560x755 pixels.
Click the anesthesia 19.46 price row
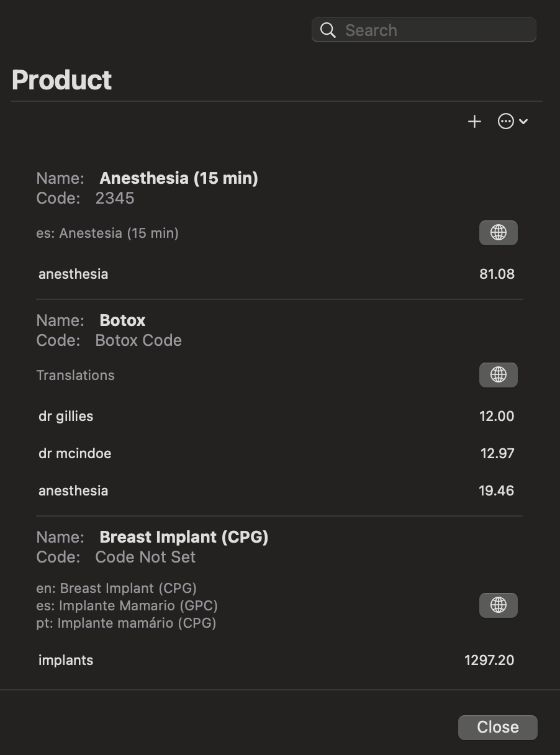tap(276, 491)
